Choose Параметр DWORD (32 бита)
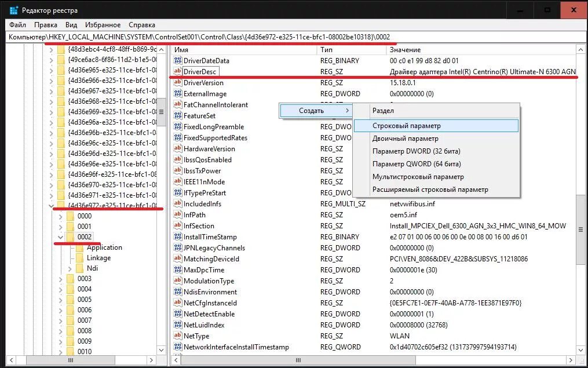The height and width of the screenshot is (368, 588). 436,151
